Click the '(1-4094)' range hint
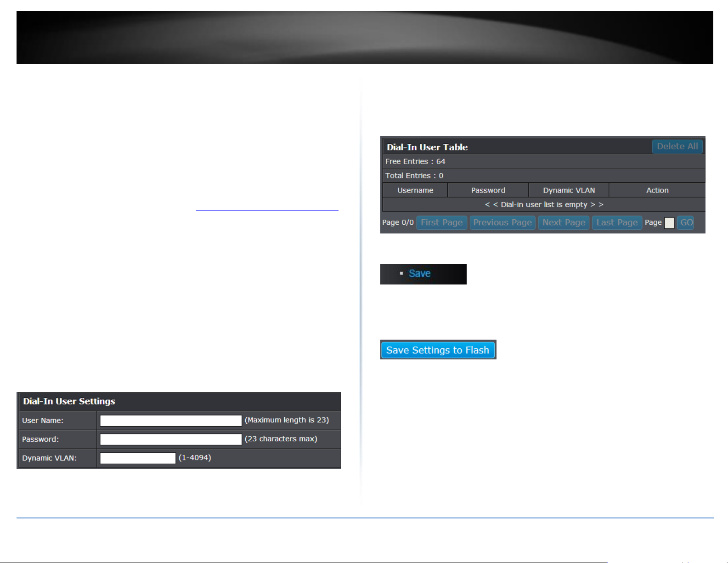This screenshot has height=563, width=728. tap(195, 458)
